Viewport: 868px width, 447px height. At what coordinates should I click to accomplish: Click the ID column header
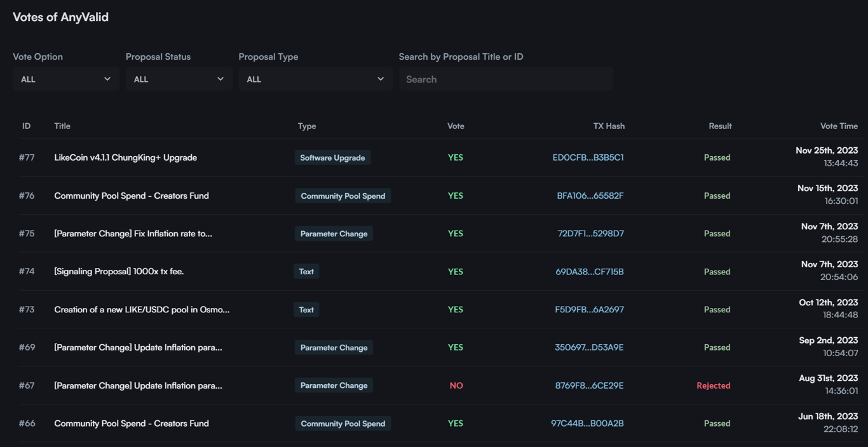26,126
